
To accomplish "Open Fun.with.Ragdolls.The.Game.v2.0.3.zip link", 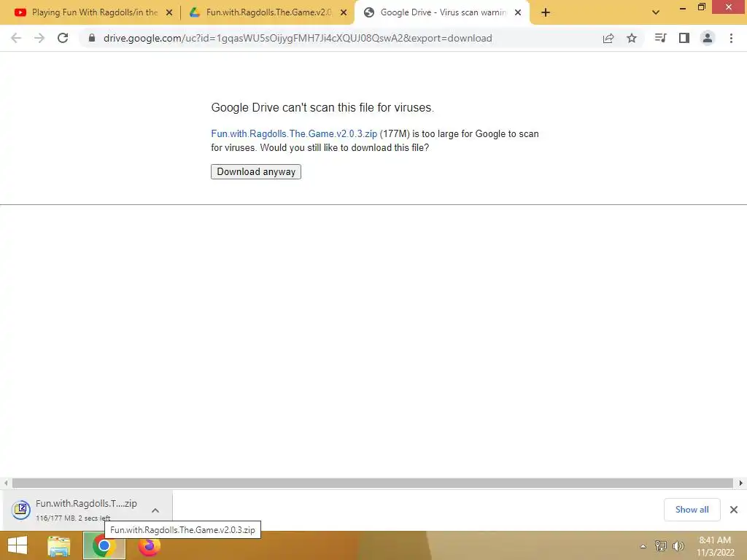I will click(x=294, y=134).
